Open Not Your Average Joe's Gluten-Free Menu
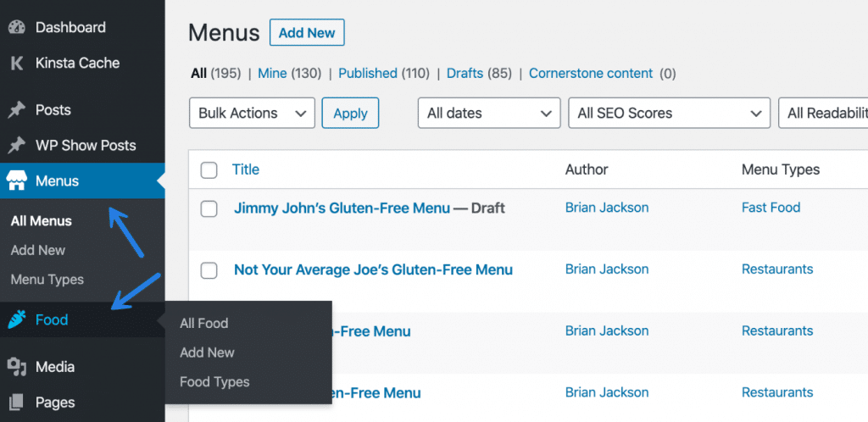868x422 pixels. click(373, 270)
